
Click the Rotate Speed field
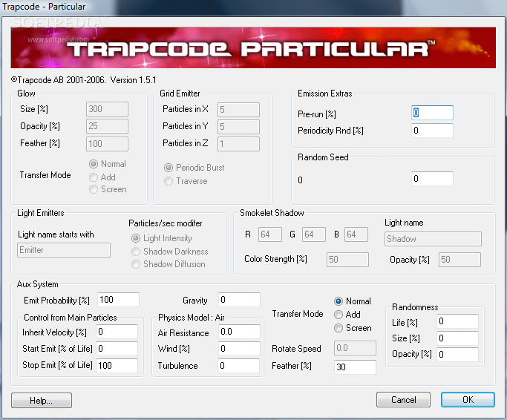click(355, 348)
